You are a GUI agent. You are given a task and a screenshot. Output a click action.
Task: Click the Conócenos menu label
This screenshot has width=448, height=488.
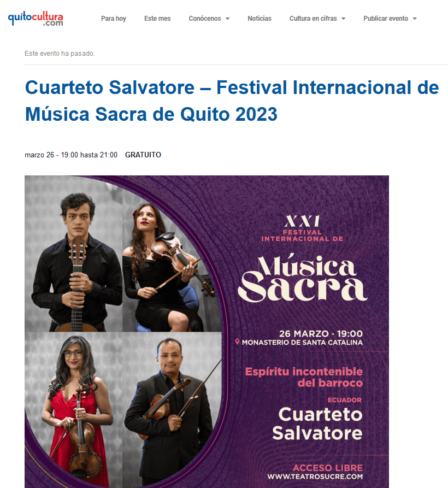click(x=205, y=19)
